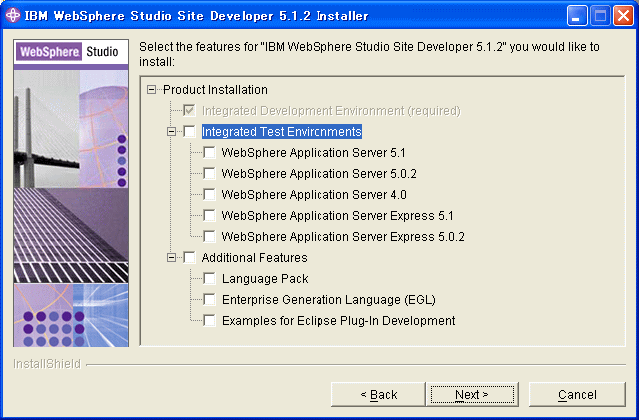Click the WebSphere Application Server 5.1 label

click(x=313, y=153)
